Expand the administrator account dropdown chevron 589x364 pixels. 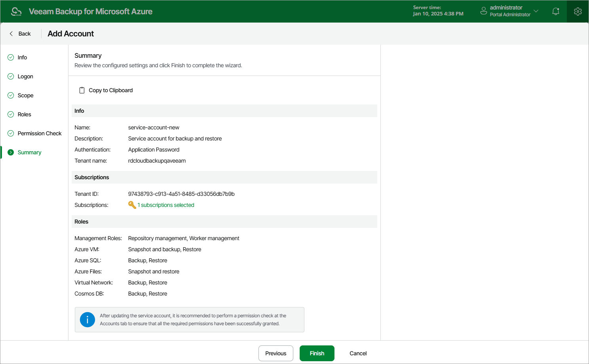pos(536,11)
